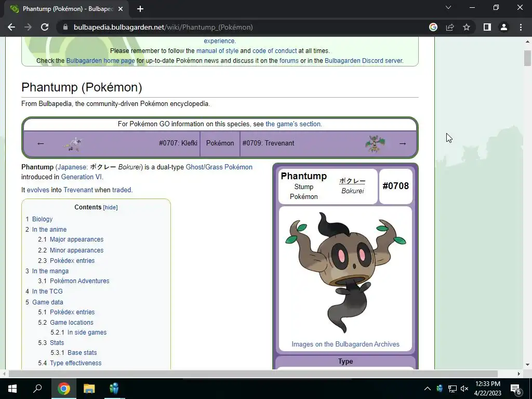Open the manual of style link
The image size is (532, 399).
[x=217, y=51]
